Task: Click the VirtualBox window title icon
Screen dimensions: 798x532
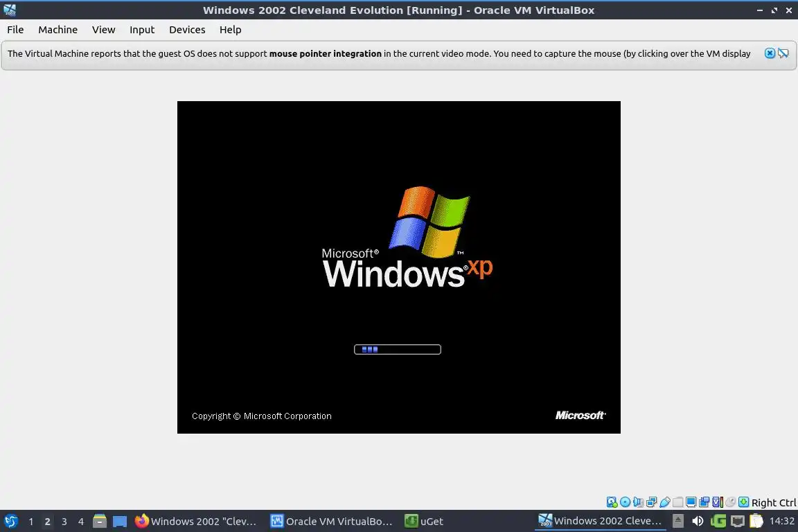Action: 10,10
